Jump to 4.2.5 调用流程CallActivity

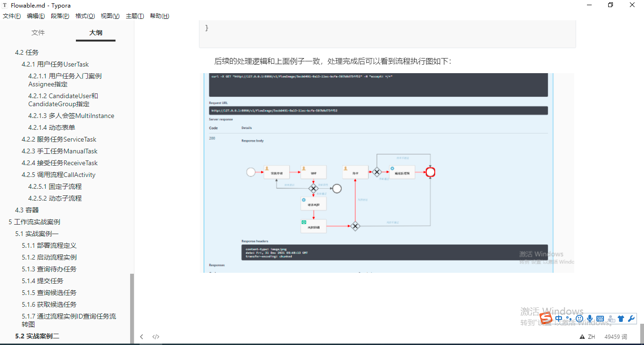coord(58,175)
